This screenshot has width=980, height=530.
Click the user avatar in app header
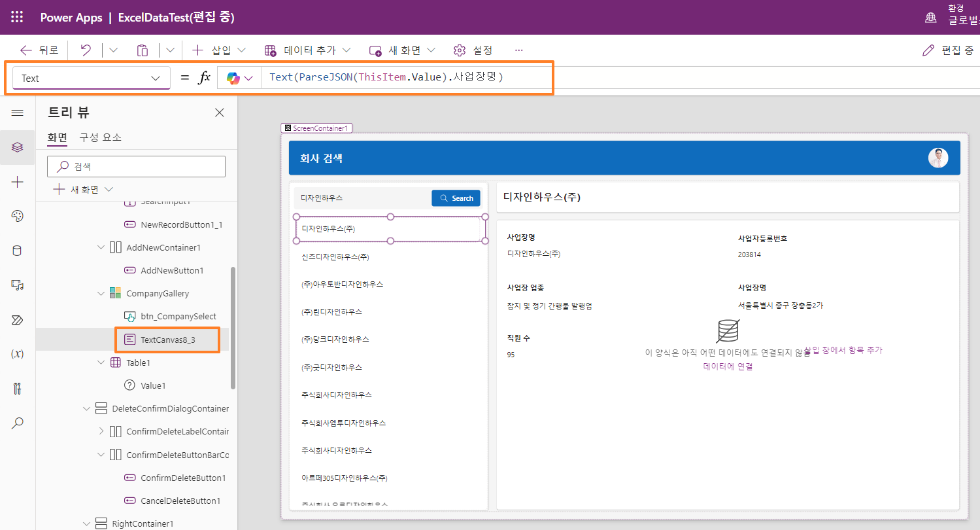pyautogui.click(x=938, y=158)
